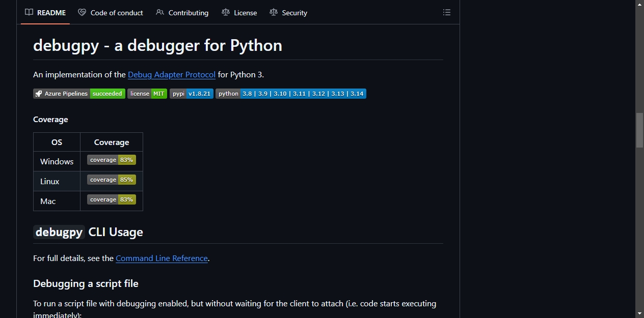Click the Coverage table header cell
Screen dimensions: 644x318
[x=112, y=142]
